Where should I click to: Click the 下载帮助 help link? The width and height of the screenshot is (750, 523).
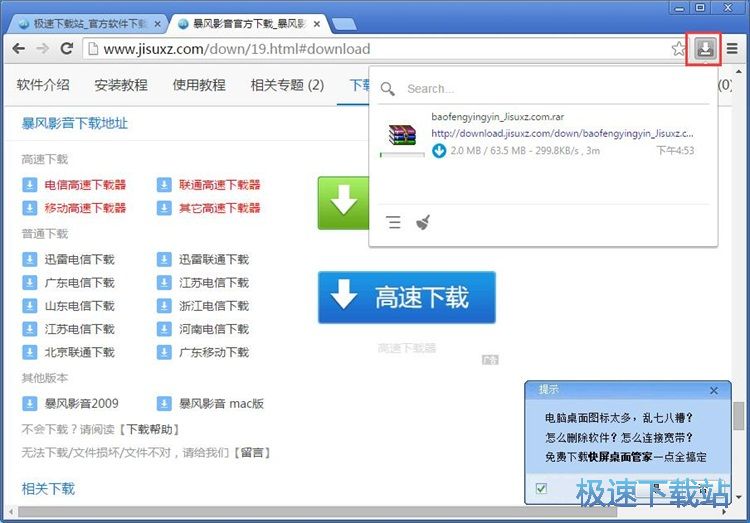click(151, 429)
